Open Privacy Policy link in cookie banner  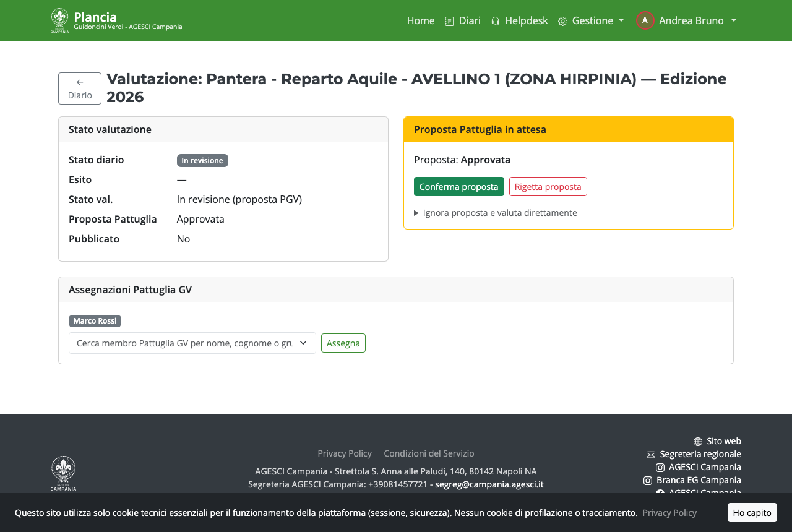tap(669, 513)
